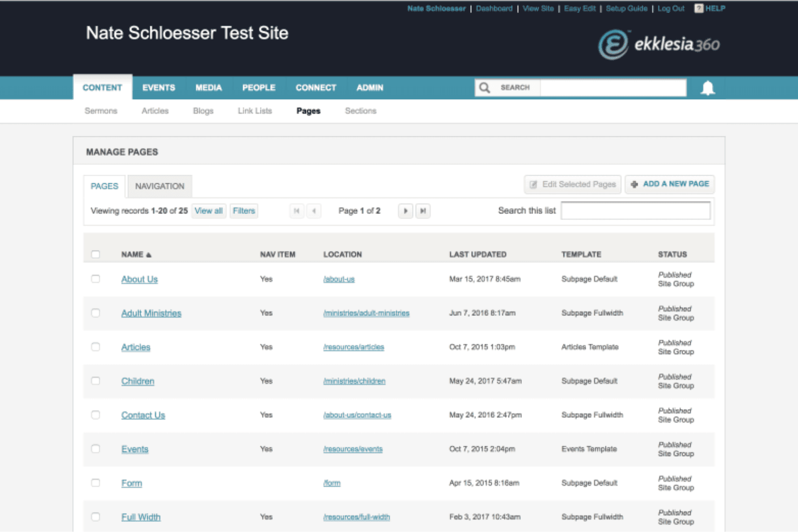Go to the Sermons submenu

tap(101, 111)
